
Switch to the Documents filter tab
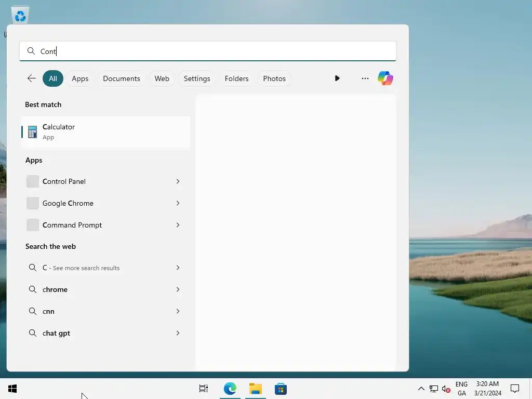(x=122, y=78)
